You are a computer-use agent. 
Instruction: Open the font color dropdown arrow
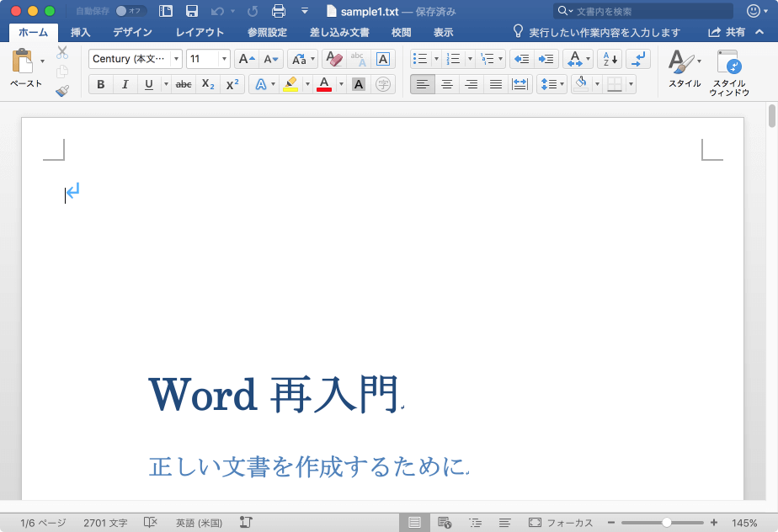341,84
